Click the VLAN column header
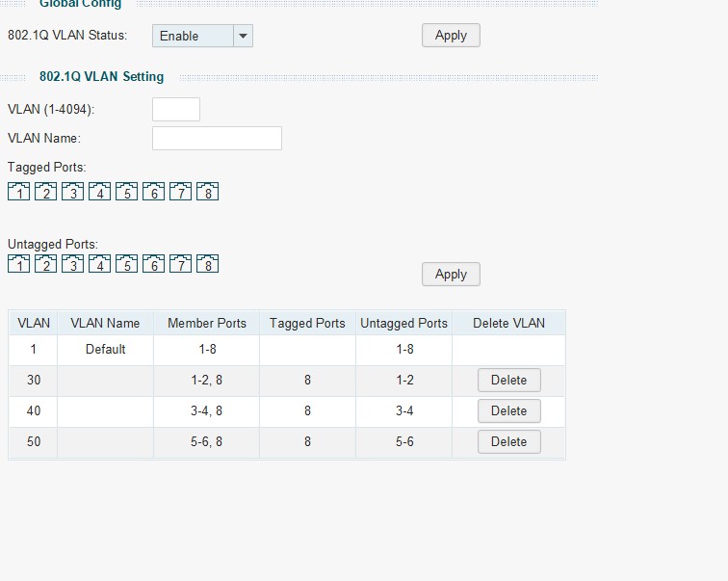 coord(33,323)
